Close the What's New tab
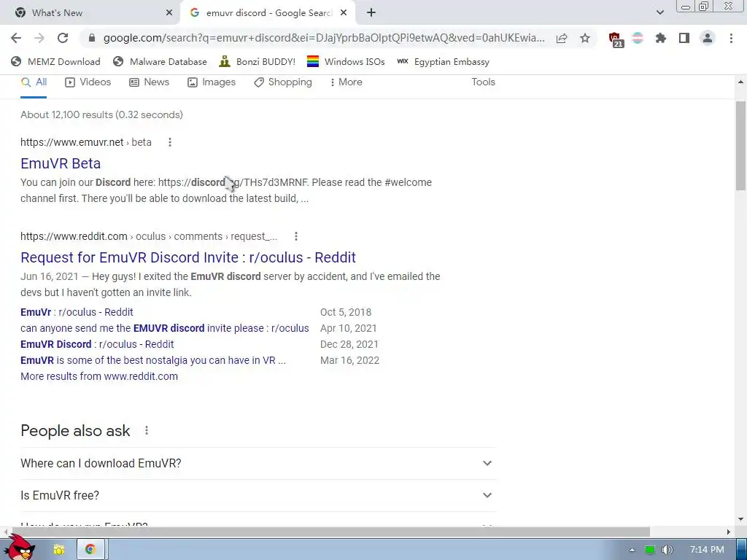 tap(169, 13)
